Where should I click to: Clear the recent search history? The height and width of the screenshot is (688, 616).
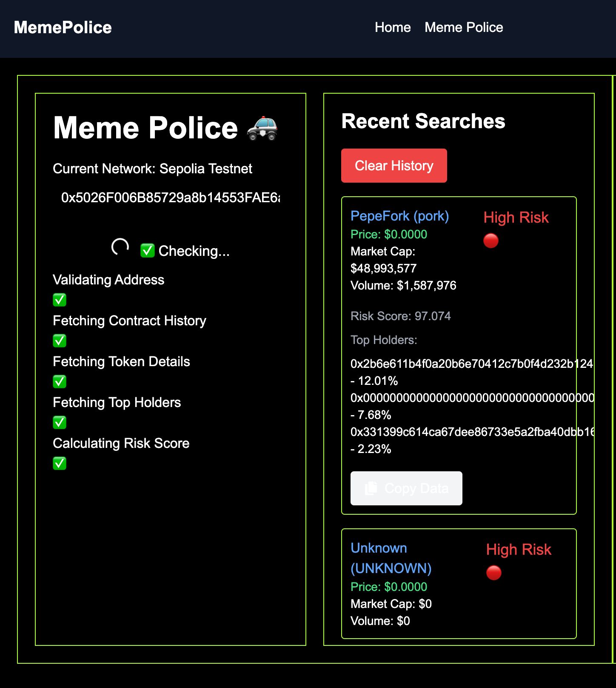[394, 166]
